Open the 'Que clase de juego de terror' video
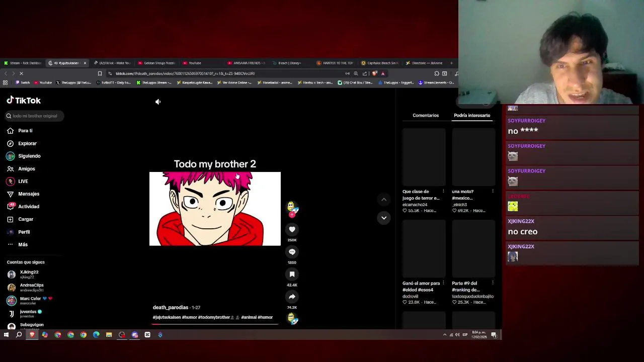Image resolution: width=644 pixels, height=362 pixels. pyautogui.click(x=424, y=157)
